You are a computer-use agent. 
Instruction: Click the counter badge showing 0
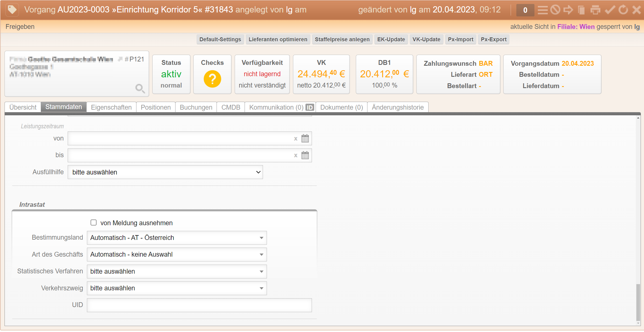pos(525,10)
